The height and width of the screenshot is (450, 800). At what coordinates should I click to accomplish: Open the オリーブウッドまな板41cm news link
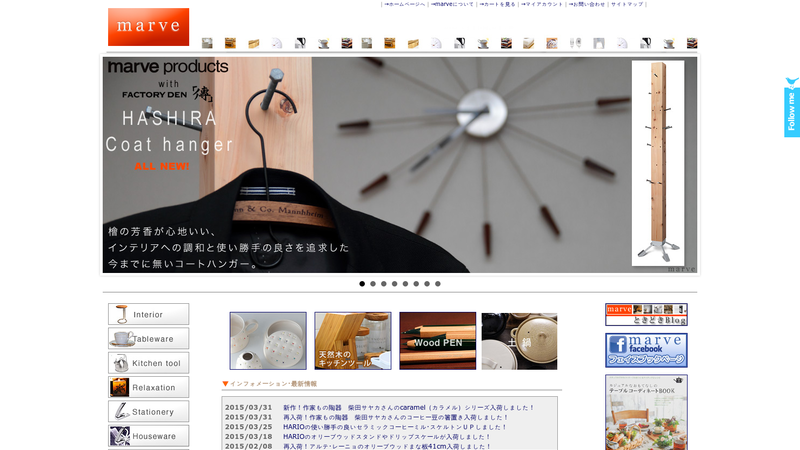387,446
